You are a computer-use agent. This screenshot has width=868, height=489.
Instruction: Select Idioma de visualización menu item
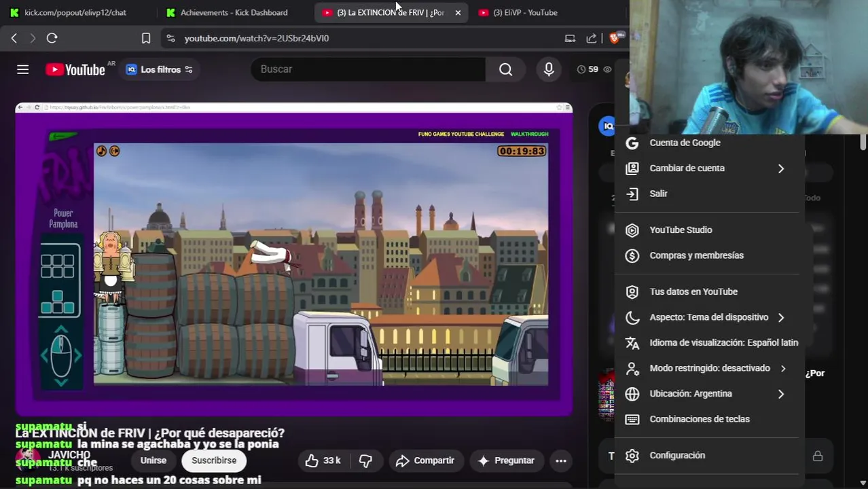(x=707, y=343)
